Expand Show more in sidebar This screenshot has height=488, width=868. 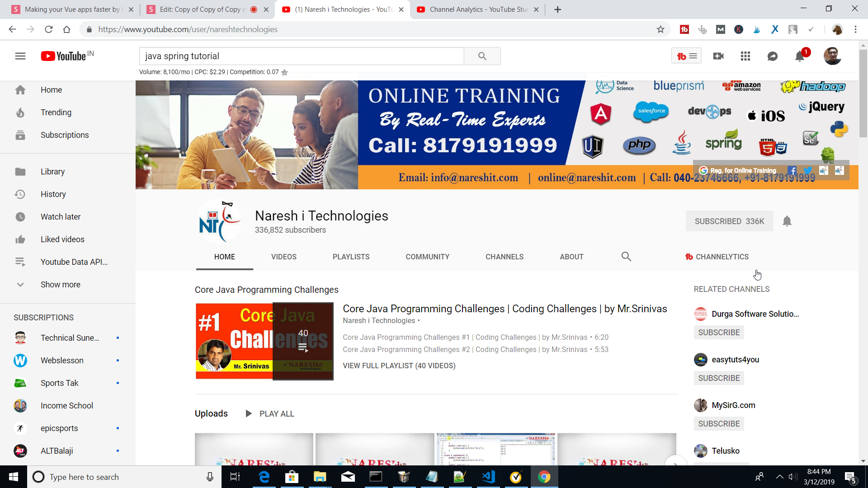coord(60,285)
